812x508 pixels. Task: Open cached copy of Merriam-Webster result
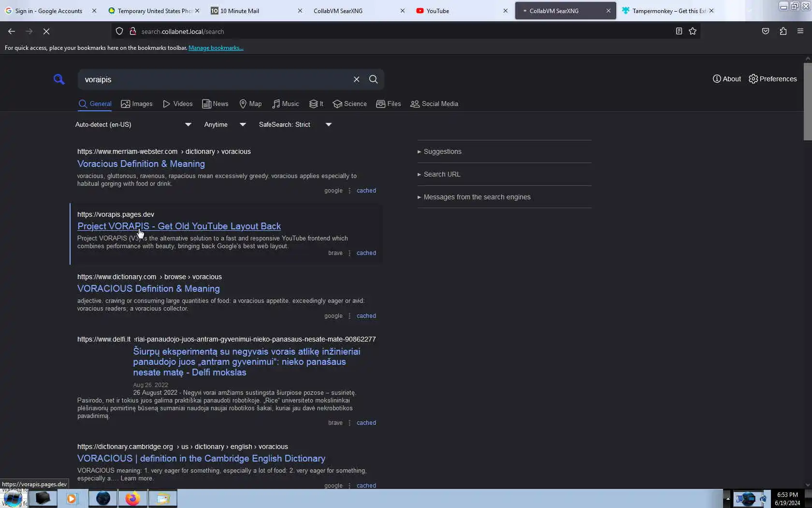[x=366, y=191]
